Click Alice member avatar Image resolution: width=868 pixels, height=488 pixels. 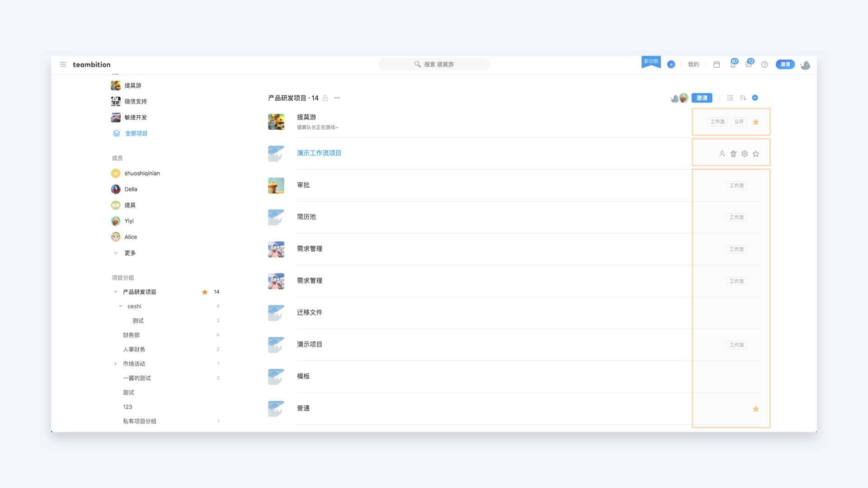[x=116, y=237]
